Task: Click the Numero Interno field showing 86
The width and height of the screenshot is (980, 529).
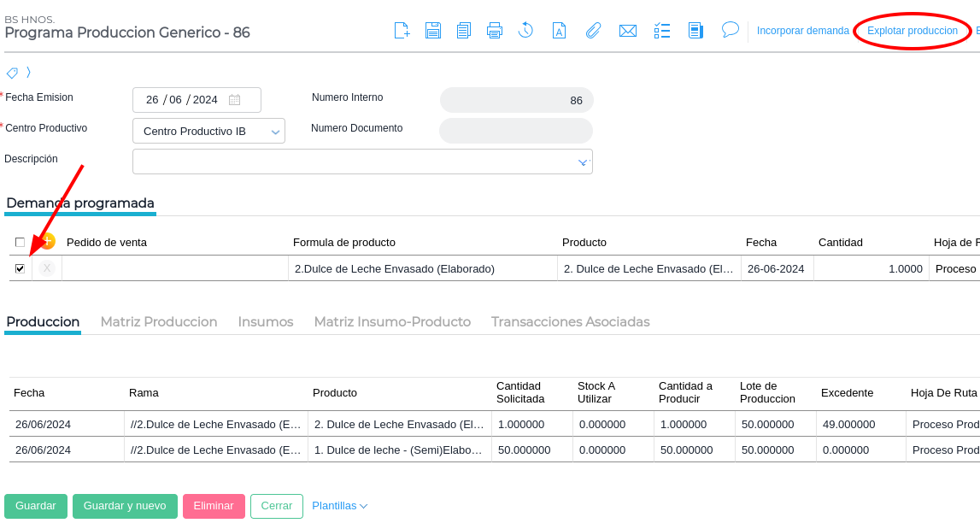Action: (x=517, y=100)
